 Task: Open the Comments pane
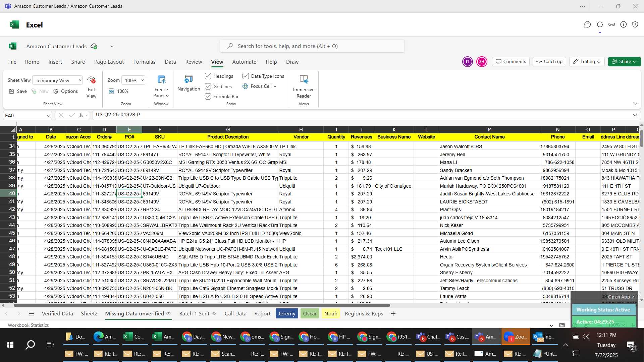511,62
